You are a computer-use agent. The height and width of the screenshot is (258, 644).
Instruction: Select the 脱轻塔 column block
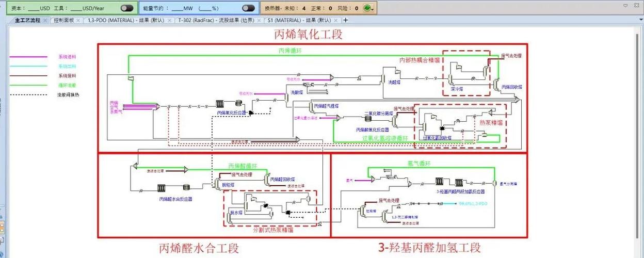coord(217,183)
